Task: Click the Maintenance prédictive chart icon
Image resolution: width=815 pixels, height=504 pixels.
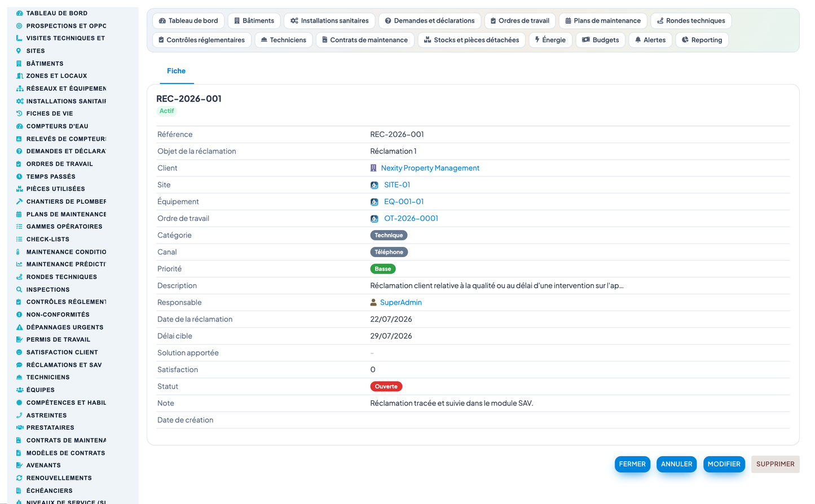Action: 19,264
